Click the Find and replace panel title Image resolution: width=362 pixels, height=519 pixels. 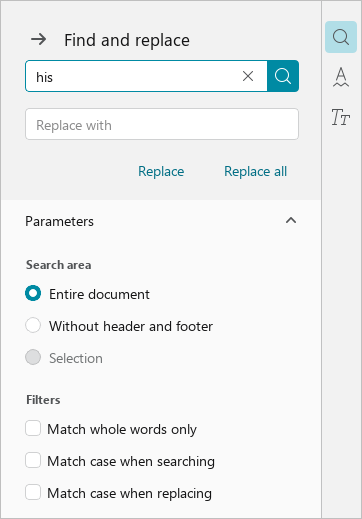click(x=127, y=40)
